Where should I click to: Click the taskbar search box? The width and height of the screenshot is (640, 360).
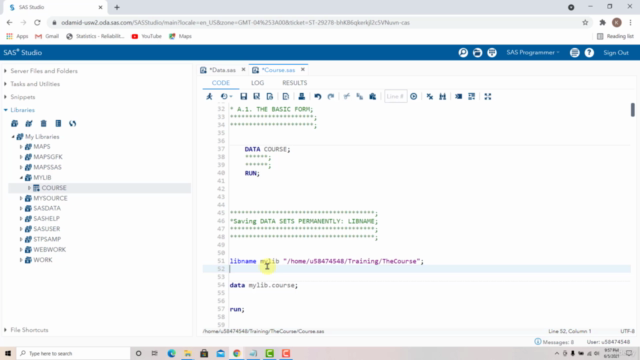[x=73, y=353]
